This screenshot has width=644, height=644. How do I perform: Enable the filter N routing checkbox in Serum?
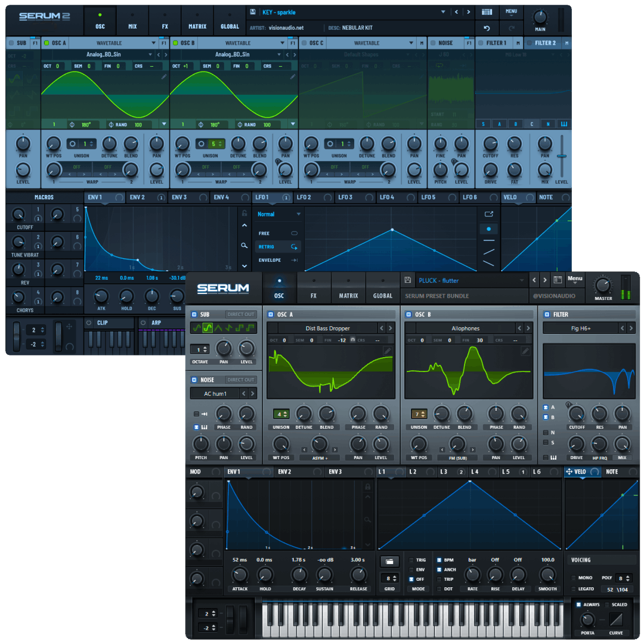[546, 432]
